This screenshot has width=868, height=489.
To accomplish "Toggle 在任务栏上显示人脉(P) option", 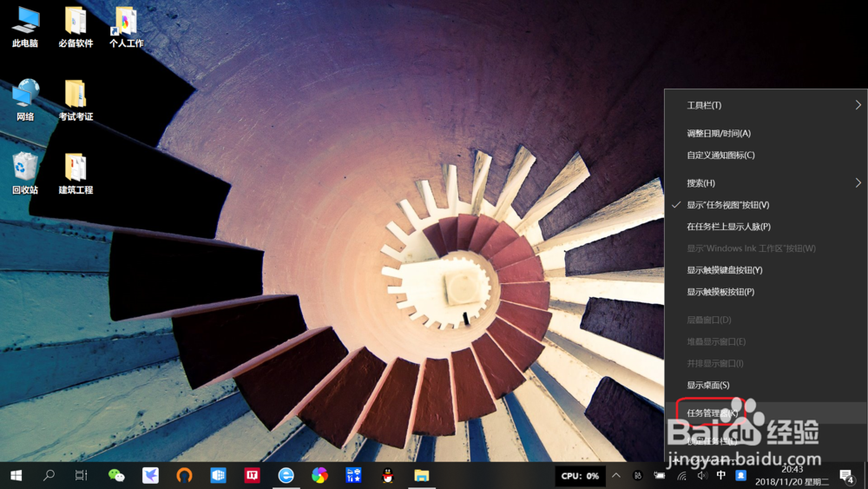I will (x=766, y=227).
